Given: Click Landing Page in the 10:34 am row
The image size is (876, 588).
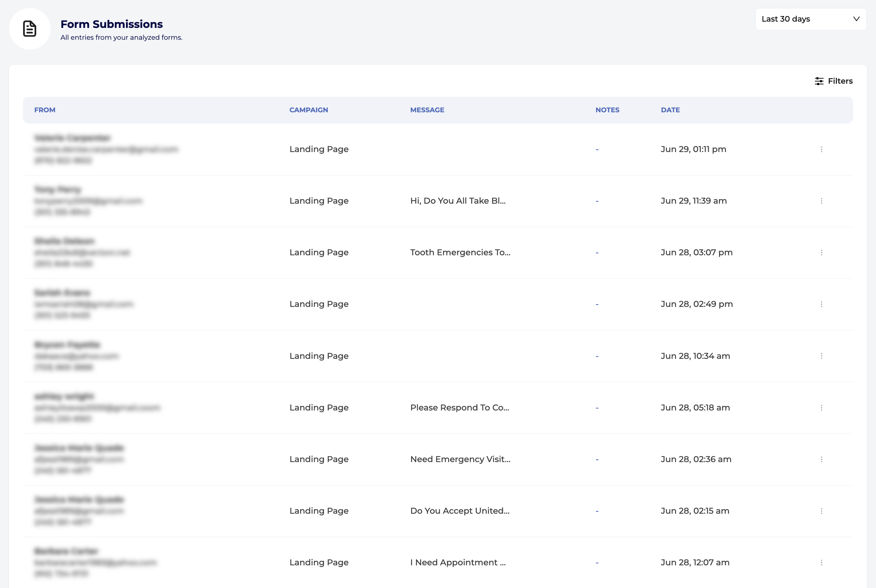Looking at the screenshot, I should 319,356.
